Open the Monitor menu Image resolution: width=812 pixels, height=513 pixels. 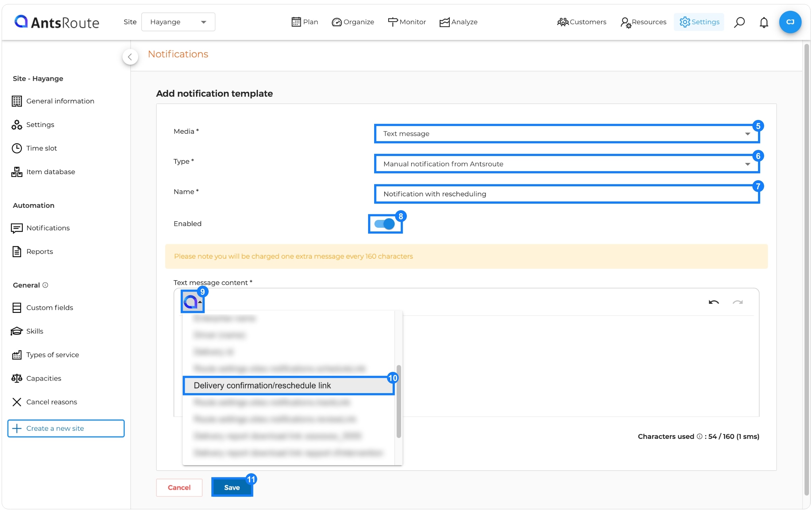(407, 22)
